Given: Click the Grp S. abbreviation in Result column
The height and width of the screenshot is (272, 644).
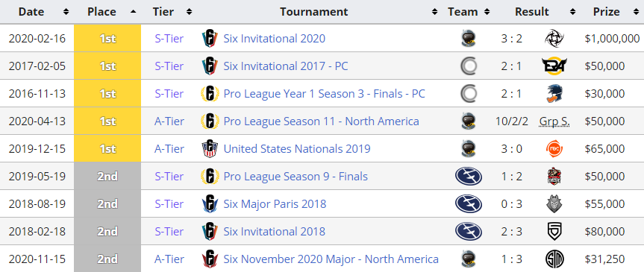Looking at the screenshot, I should pos(554,121).
